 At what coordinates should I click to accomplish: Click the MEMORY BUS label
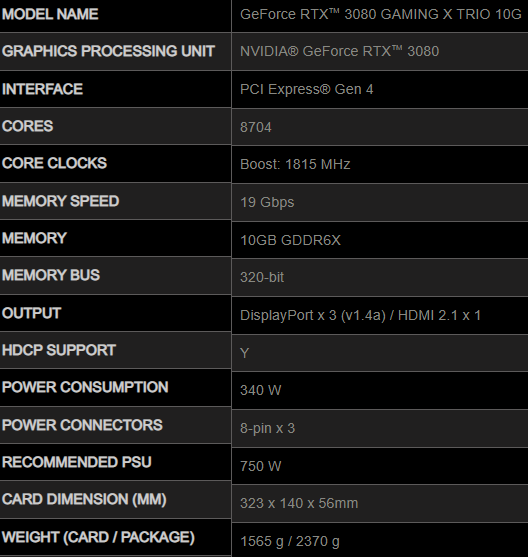(51, 275)
